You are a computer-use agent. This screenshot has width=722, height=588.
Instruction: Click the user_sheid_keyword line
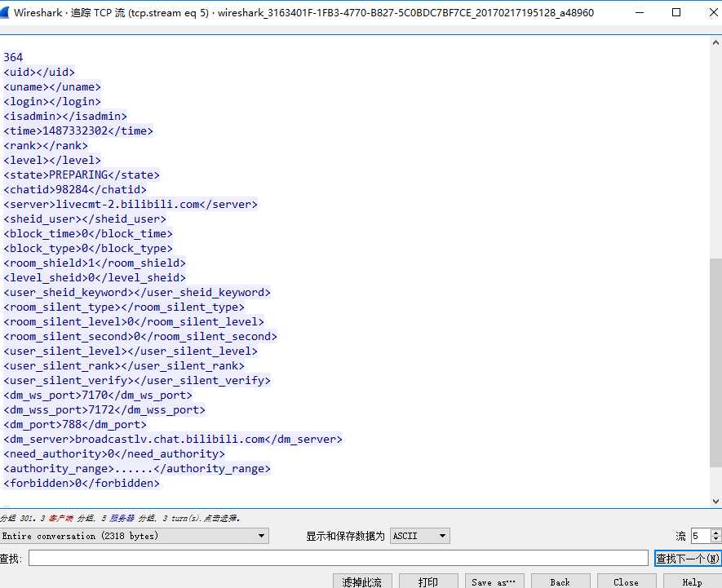(137, 293)
